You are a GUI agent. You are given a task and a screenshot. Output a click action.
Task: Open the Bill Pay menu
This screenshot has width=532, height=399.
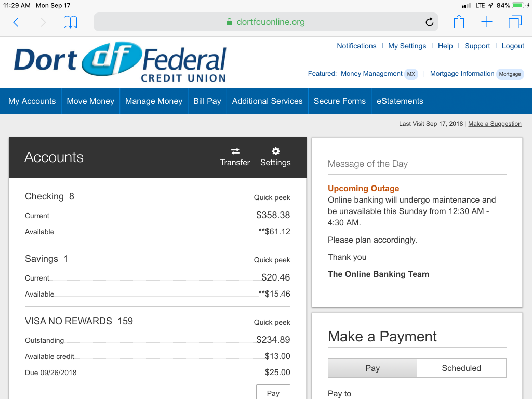[207, 101]
